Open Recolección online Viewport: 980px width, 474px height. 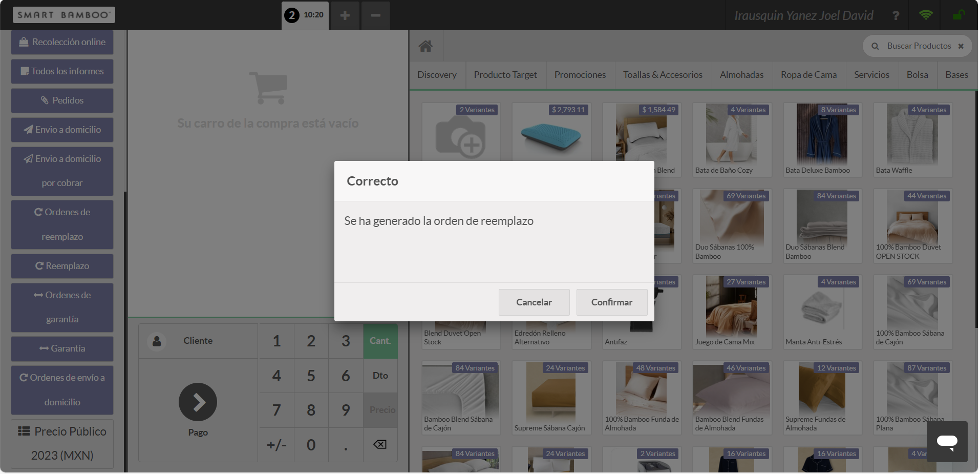(62, 42)
